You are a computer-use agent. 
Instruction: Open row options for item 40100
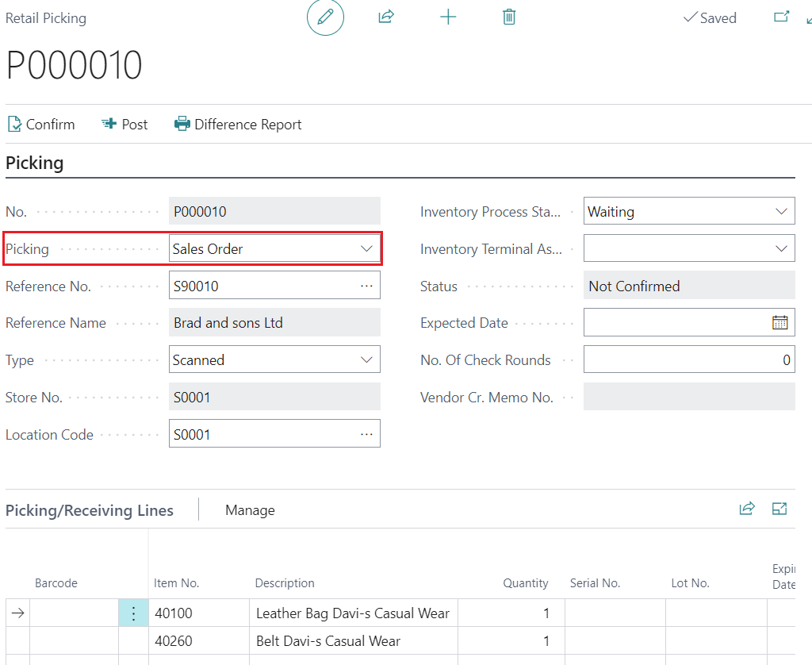pos(133,613)
